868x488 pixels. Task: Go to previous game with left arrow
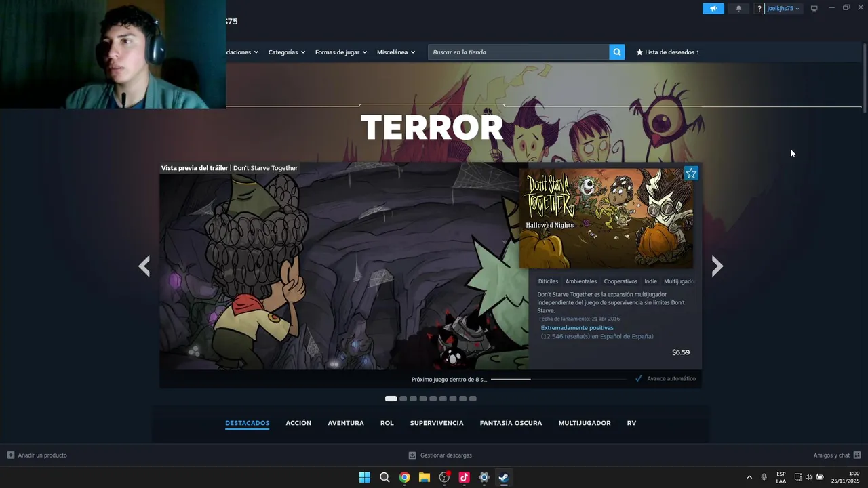click(144, 266)
